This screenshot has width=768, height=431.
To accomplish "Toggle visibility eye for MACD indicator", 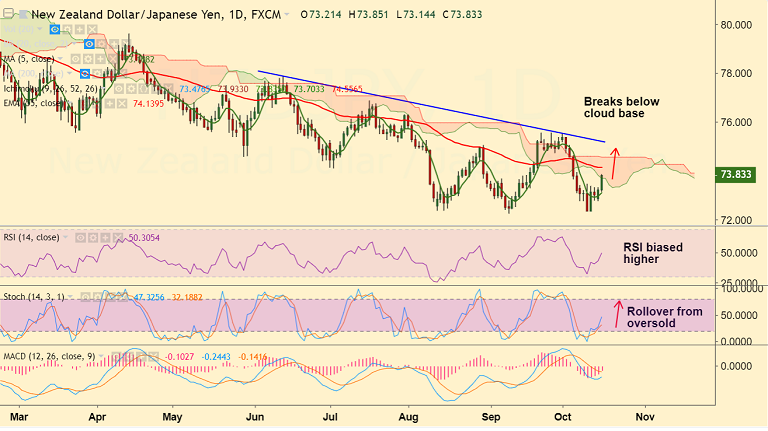I will coord(116,356).
